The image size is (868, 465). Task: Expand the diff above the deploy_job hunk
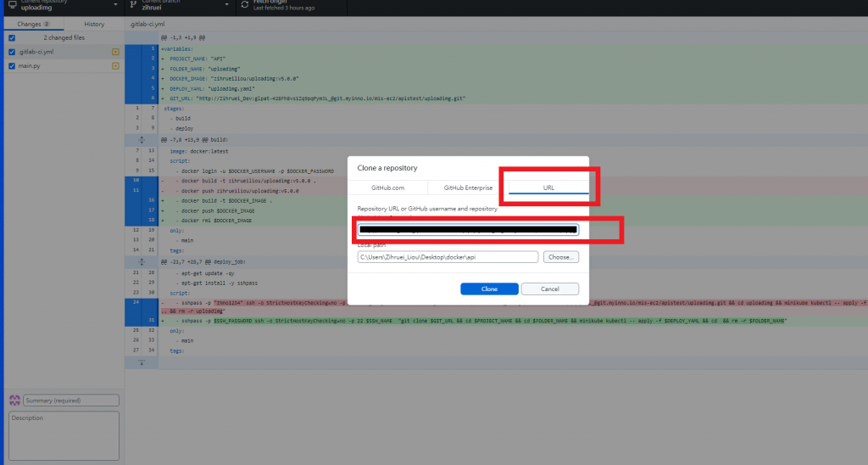(142, 261)
